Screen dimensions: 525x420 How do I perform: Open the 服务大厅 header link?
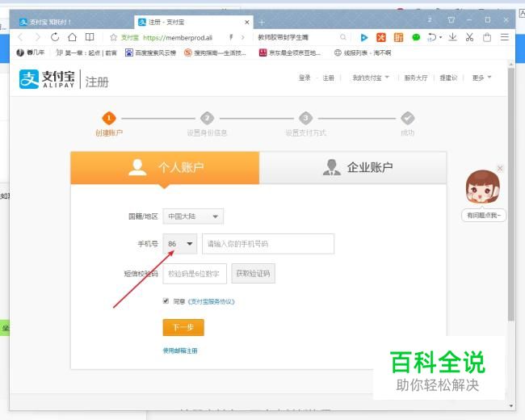415,78
